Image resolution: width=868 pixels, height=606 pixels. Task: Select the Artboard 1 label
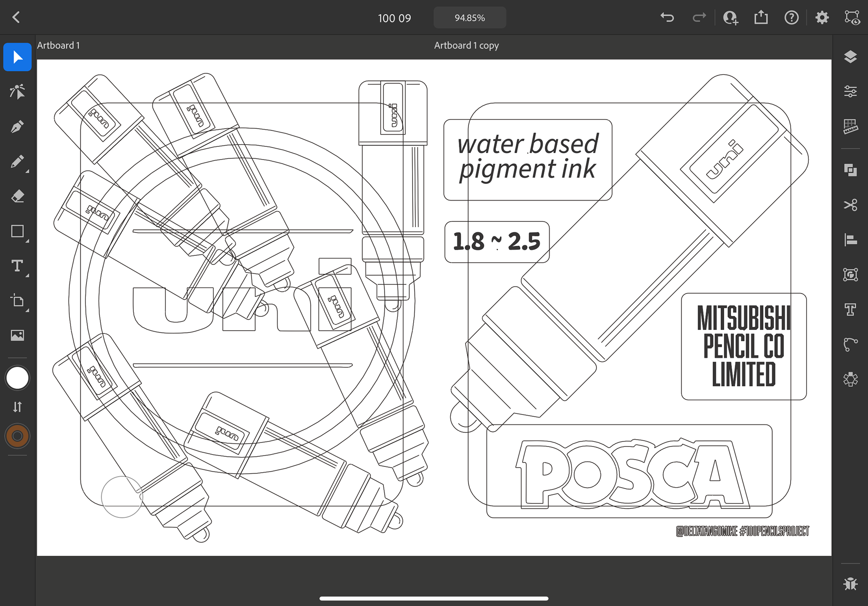tap(58, 45)
